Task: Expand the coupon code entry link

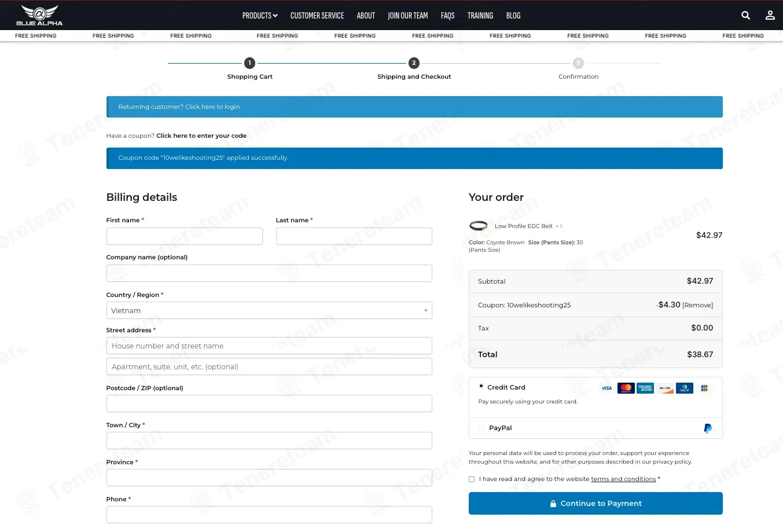Action: [201, 136]
